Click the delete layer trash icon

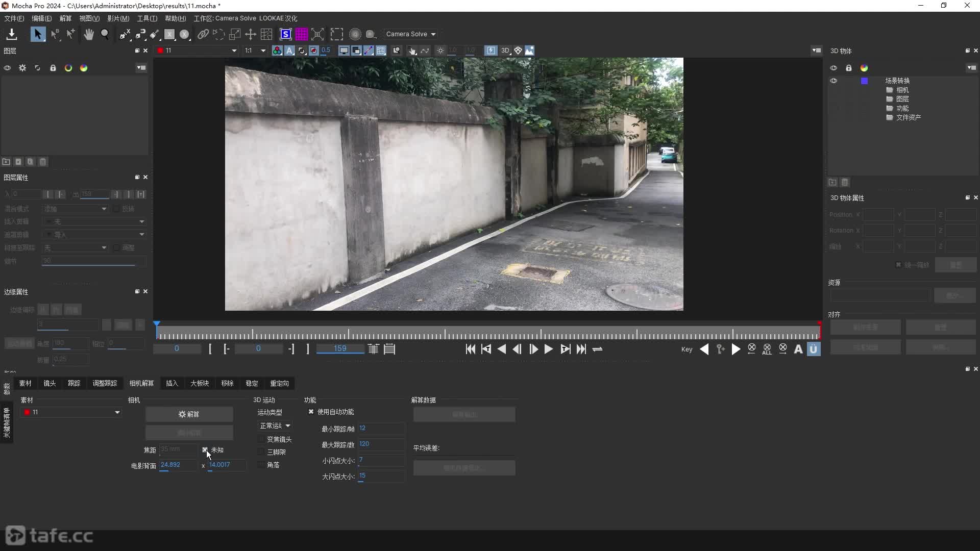tap(43, 162)
